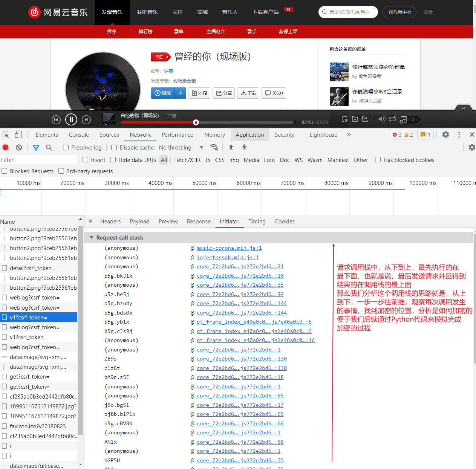The width and height of the screenshot is (476, 469).
Task: Click the player bar lock icon
Action: coord(464,108)
